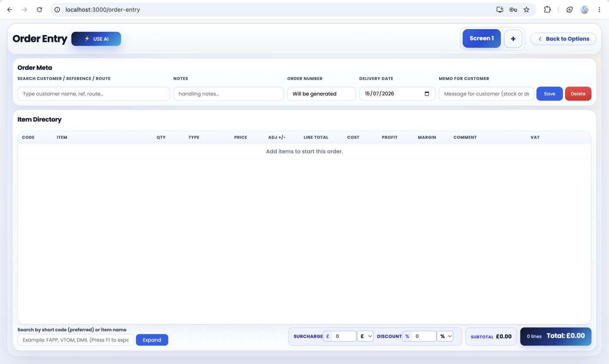Click the Total: £0.00 panel
Screen dimensions: 609x364
(x=556, y=336)
